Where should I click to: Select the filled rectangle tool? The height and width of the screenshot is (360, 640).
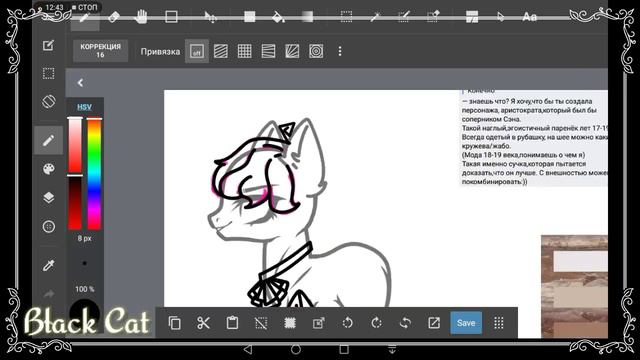point(249,17)
